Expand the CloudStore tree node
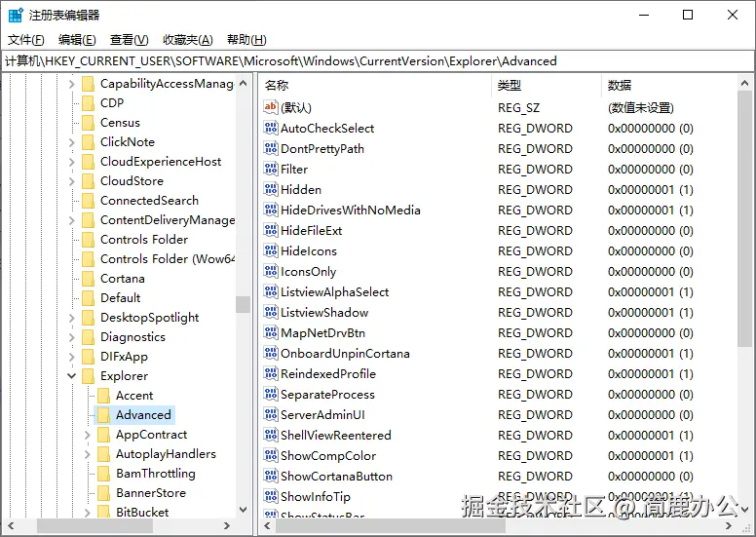This screenshot has height=537, width=756. point(71,181)
